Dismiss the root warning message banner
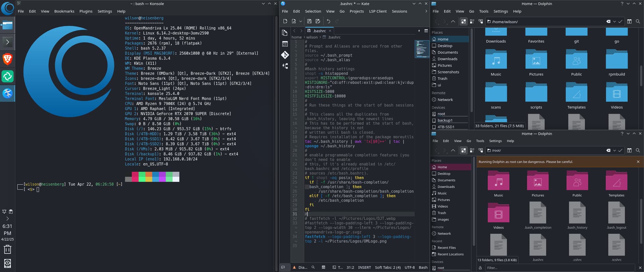The height and width of the screenshot is (272, 644). point(638,162)
